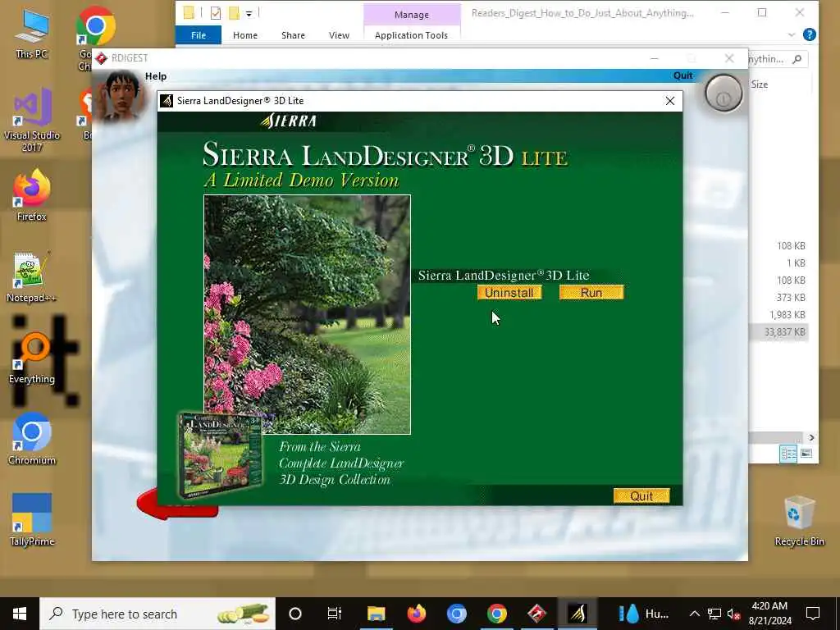Click the taskbar search box

pos(157,614)
